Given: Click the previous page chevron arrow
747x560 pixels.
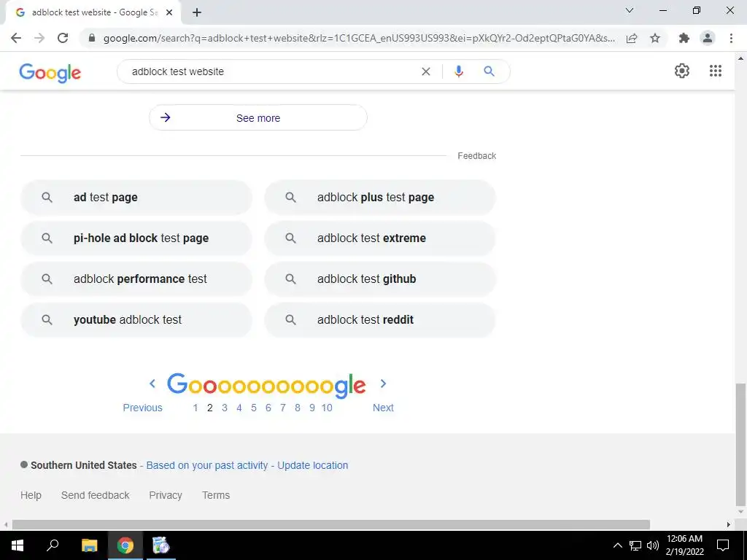Looking at the screenshot, I should click(152, 384).
